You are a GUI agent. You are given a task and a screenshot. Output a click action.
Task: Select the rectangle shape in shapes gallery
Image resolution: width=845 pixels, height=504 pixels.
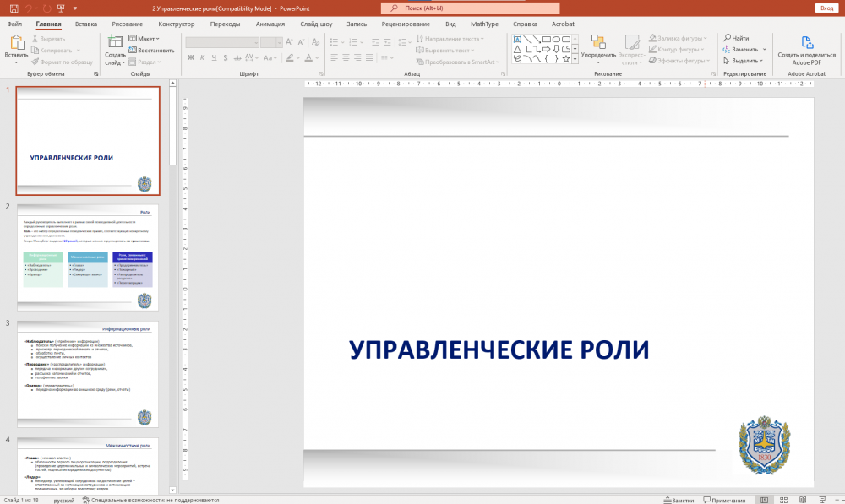pos(547,39)
